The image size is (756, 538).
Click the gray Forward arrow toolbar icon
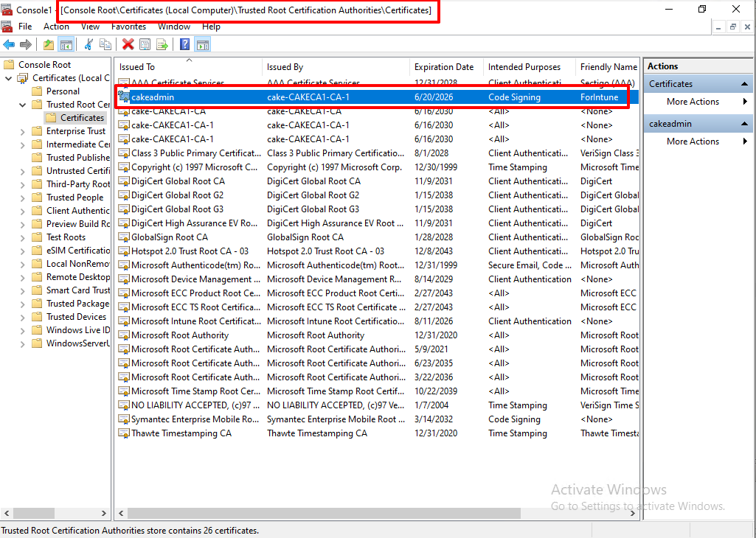coord(26,45)
